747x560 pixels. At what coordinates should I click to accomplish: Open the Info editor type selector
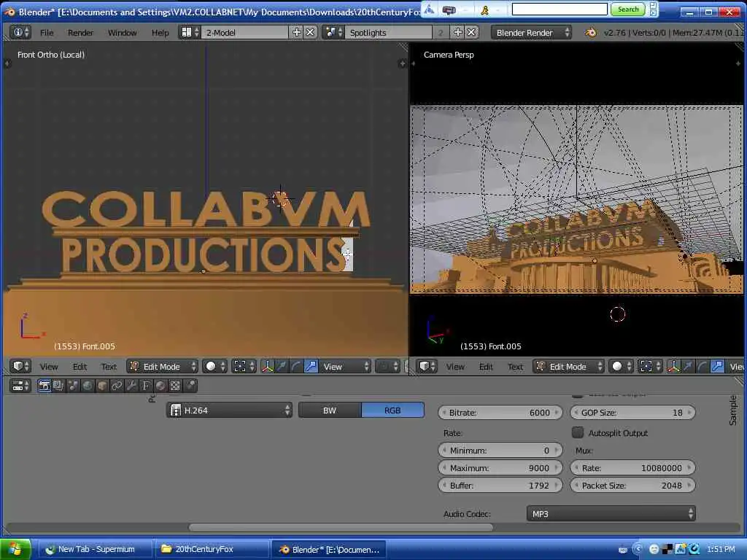[x=20, y=32]
